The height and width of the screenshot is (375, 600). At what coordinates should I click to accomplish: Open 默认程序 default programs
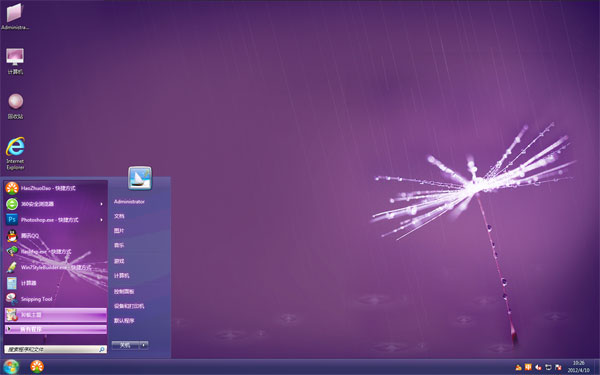point(124,321)
